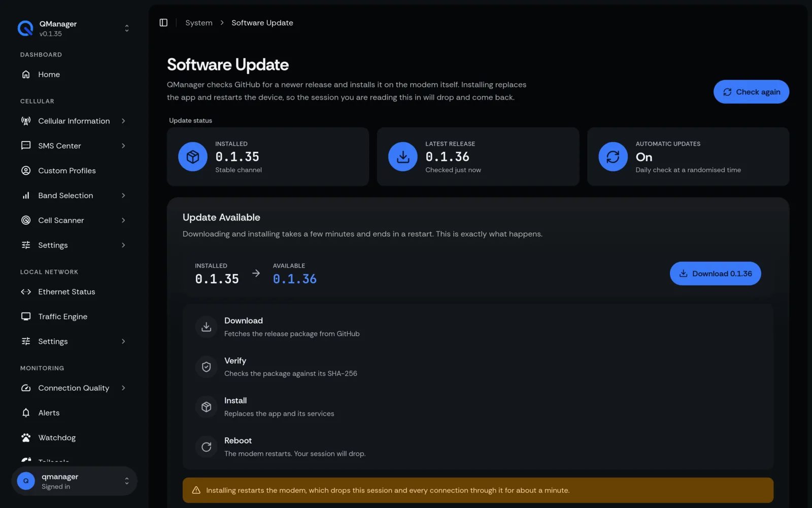Image resolution: width=812 pixels, height=508 pixels.
Task: Click the Verify shield step icon
Action: (207, 367)
